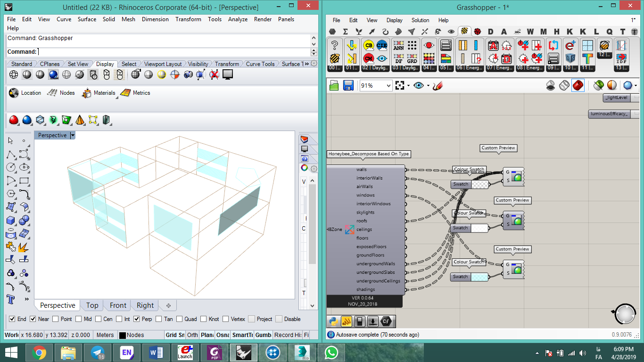
Task: Enable the Mid osnap checkbox
Action: point(79,319)
